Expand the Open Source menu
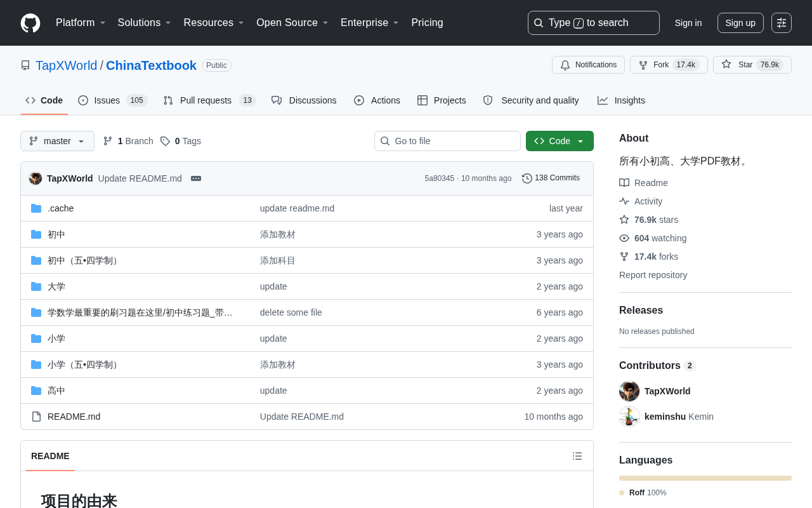The image size is (812, 508). (292, 23)
